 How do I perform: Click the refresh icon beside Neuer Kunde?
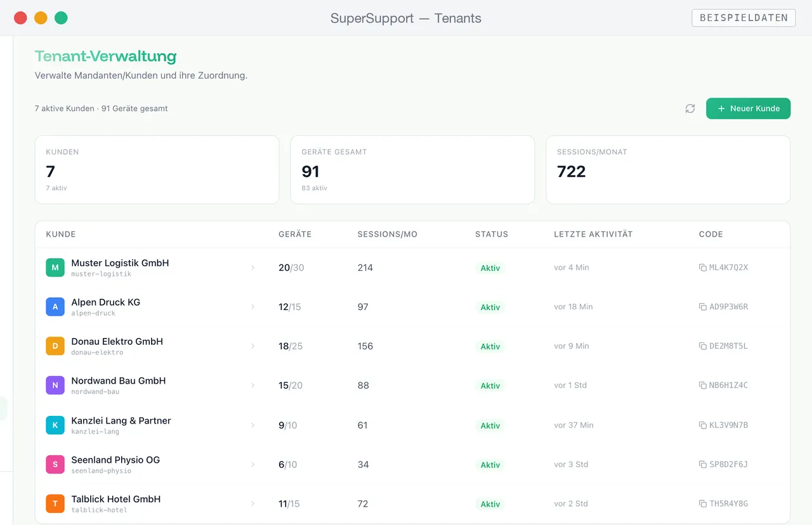[x=690, y=108]
